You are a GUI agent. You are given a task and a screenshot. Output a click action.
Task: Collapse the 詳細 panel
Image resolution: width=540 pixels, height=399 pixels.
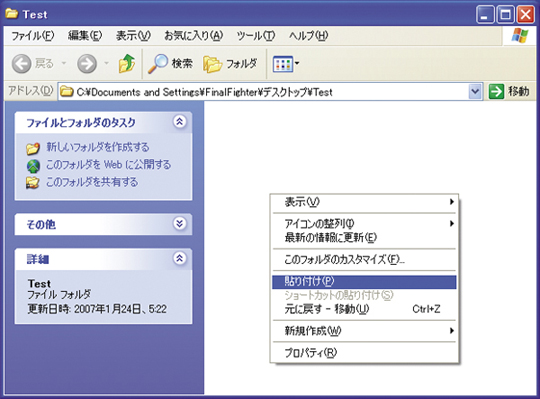click(x=179, y=258)
